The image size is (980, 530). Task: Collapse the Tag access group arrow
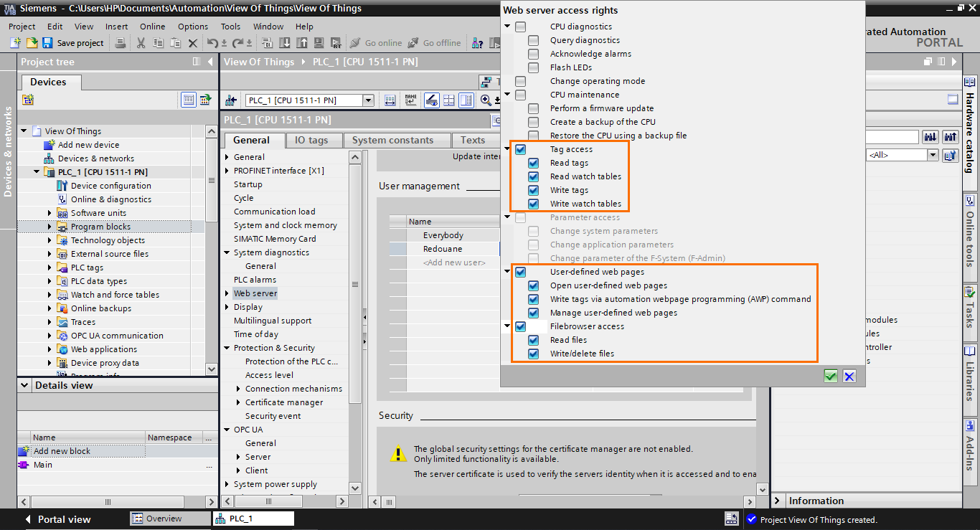pyautogui.click(x=507, y=149)
